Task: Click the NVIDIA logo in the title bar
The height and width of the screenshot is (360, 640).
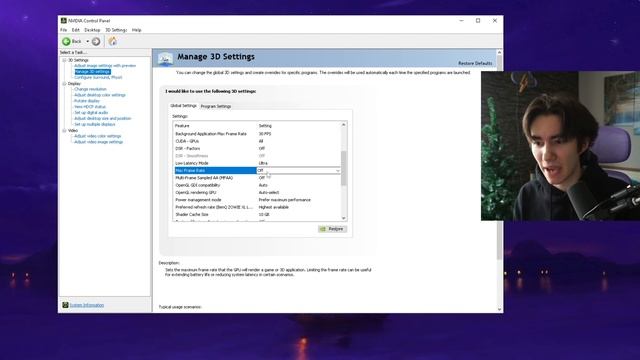Action: pyautogui.click(x=64, y=20)
